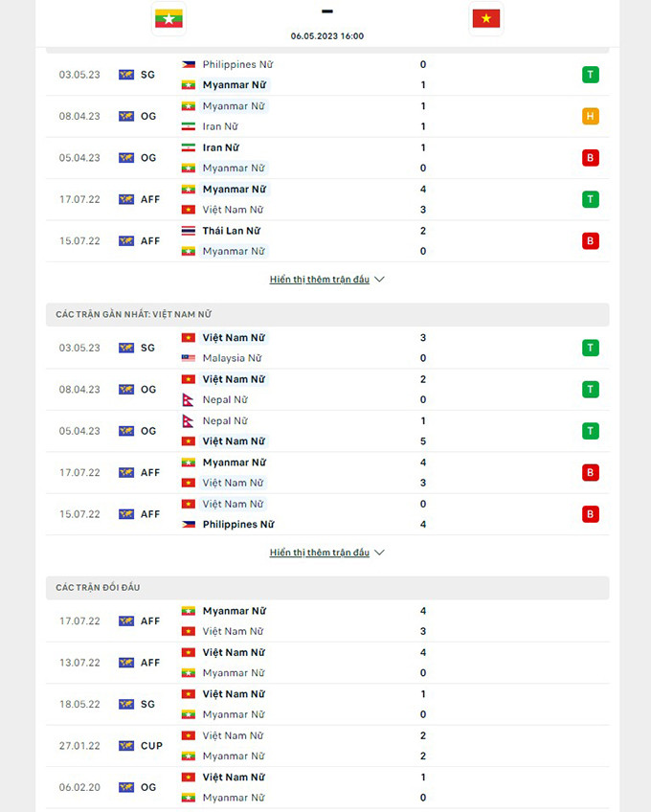Open the 13.07.22 AFF head-to-head match
Viewport: 651px width, 812px height.
tap(326, 663)
